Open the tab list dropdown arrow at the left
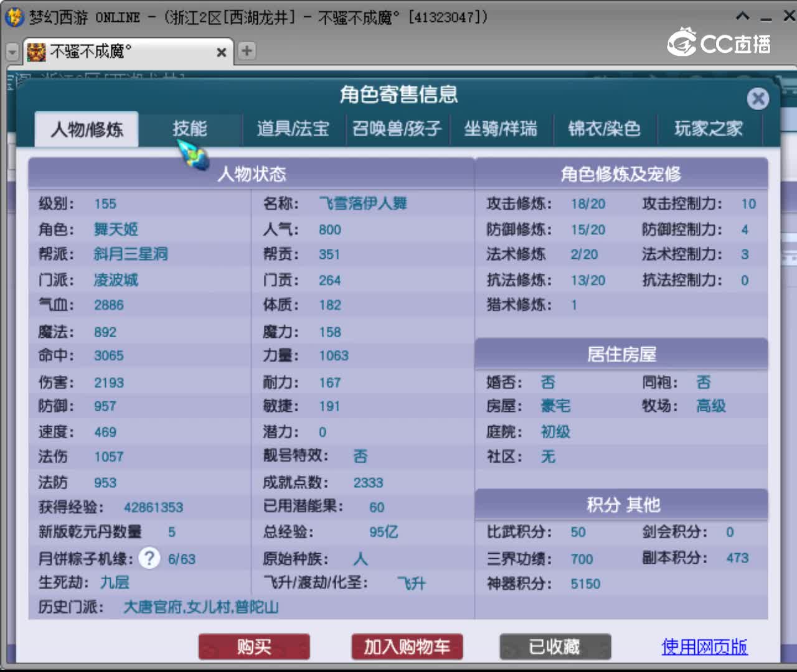The width and height of the screenshot is (797, 672). coord(12,52)
